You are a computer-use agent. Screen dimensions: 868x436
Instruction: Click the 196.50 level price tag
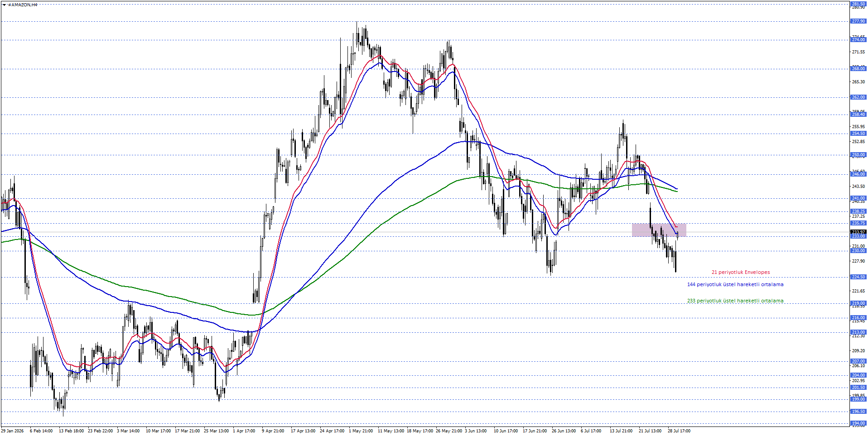point(858,412)
